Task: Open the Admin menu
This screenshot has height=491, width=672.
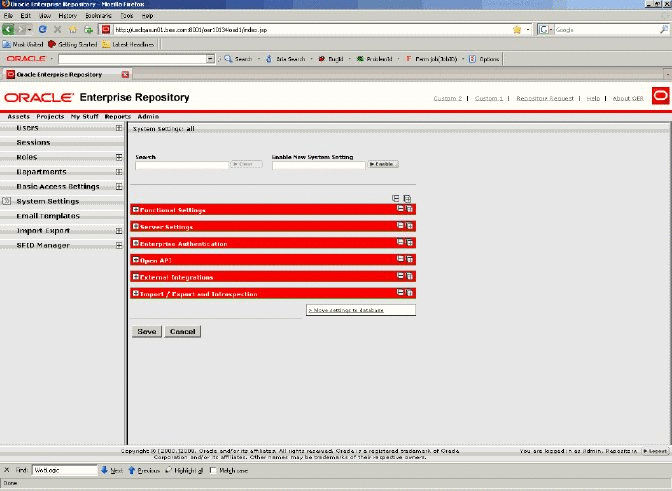Action: click(x=148, y=117)
